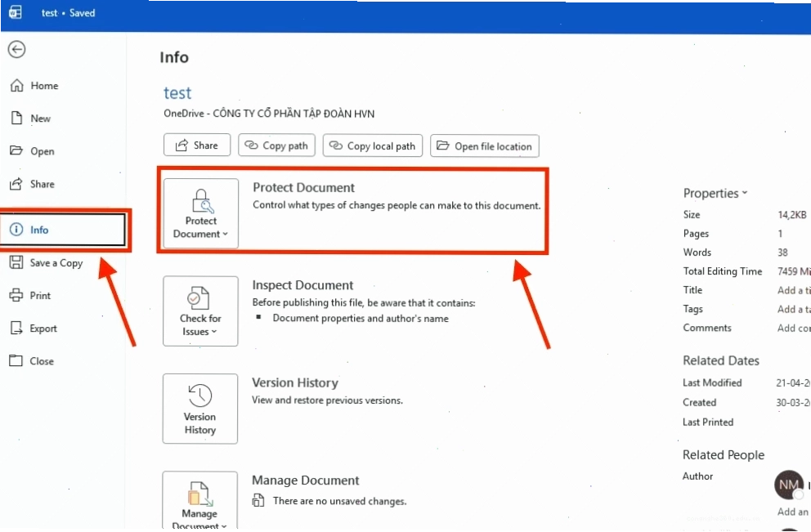Click the 'test' document title
Image resolution: width=811 pixels, height=532 pixels.
tap(177, 92)
